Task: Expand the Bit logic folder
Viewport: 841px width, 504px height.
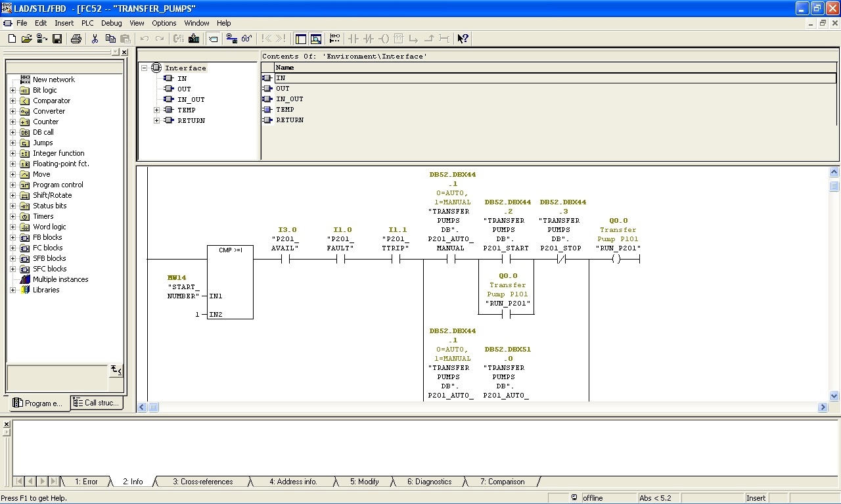Action: (x=12, y=90)
